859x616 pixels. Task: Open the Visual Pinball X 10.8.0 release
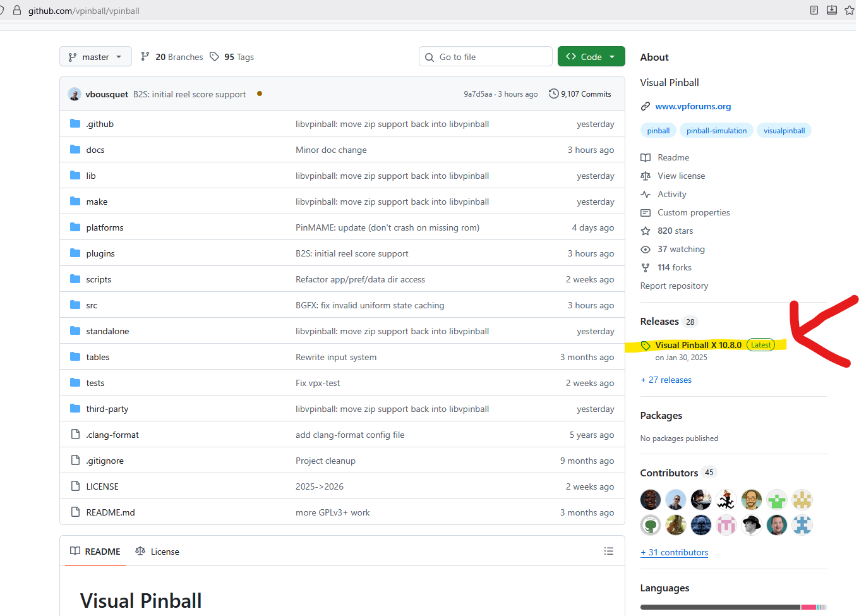coord(698,345)
